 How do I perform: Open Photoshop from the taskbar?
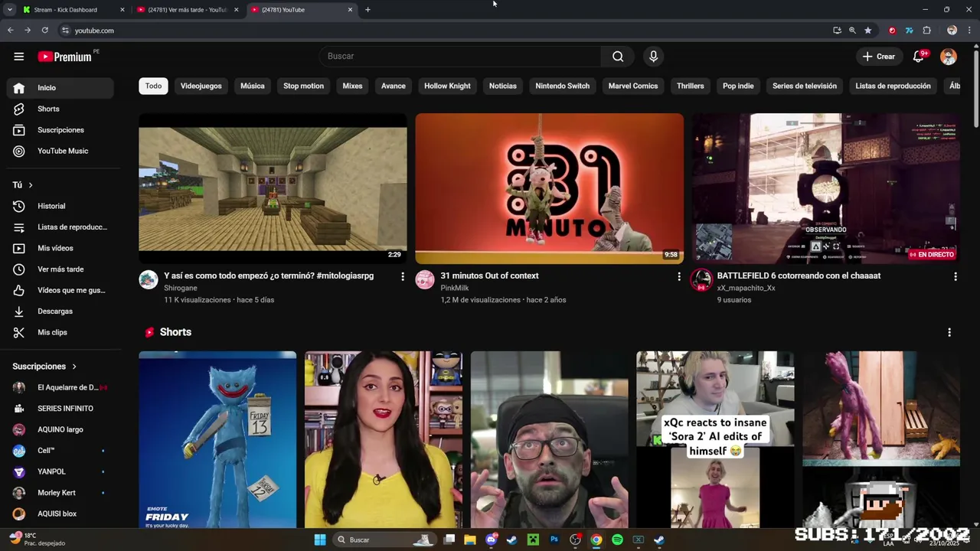click(554, 540)
